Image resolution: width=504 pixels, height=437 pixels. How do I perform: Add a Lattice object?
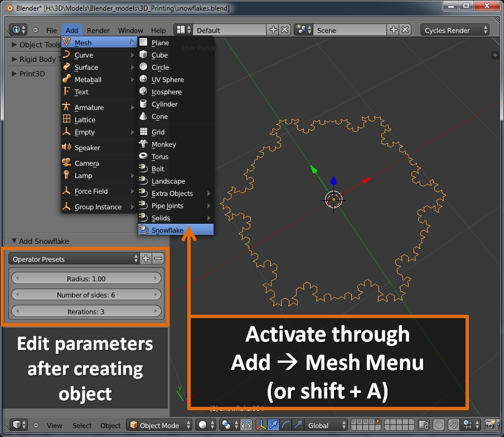(x=99, y=119)
